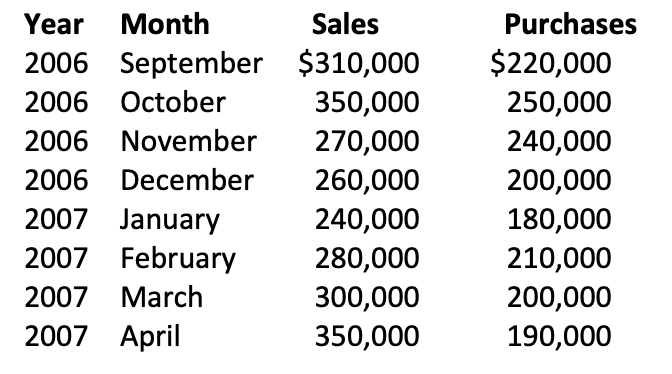Click the Year column header
Viewport: 672px width, 374px height.
54,24
